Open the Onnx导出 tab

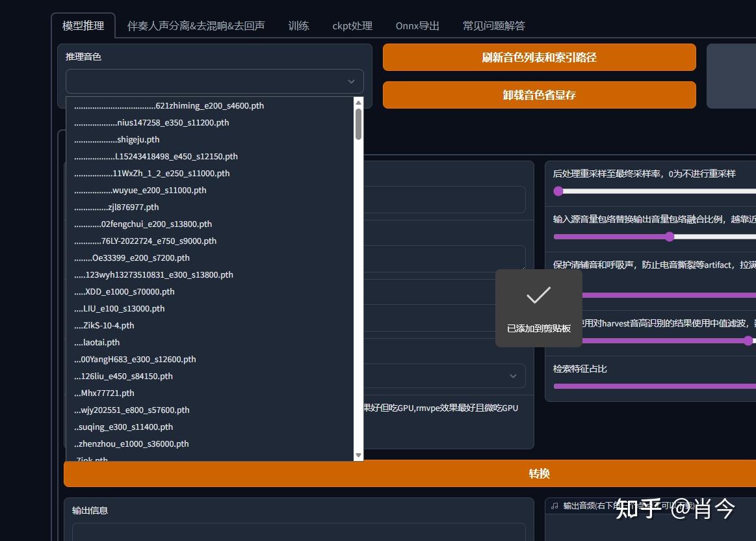pos(417,25)
